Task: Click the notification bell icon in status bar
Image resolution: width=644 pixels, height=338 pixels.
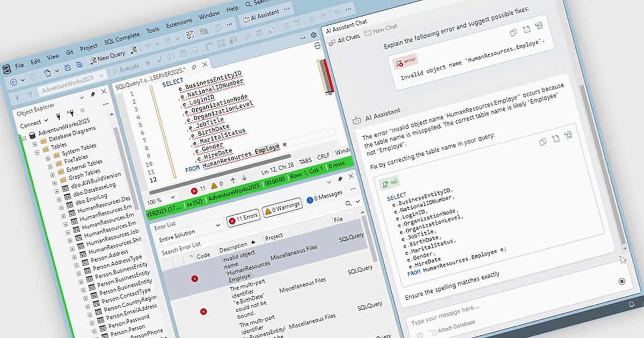Action: coord(631,304)
